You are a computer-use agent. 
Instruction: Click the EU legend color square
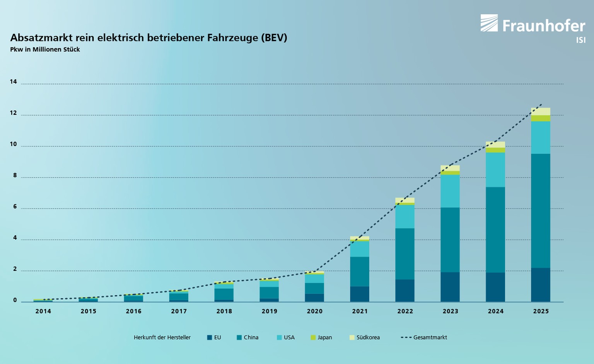pos(210,337)
